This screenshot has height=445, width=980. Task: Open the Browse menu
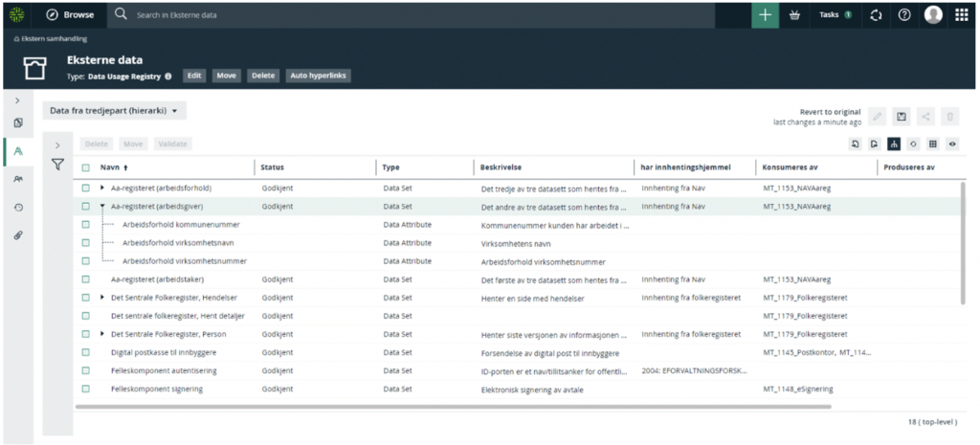pyautogui.click(x=72, y=15)
